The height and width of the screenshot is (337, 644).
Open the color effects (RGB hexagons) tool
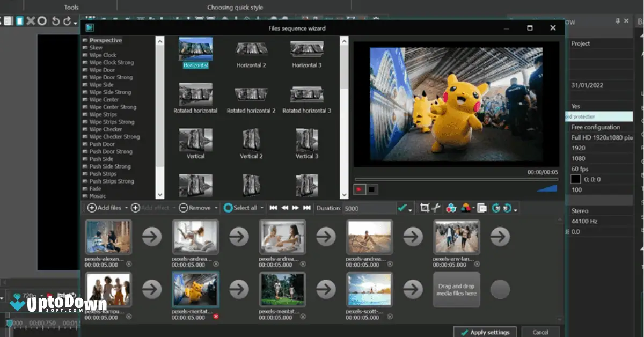point(451,208)
